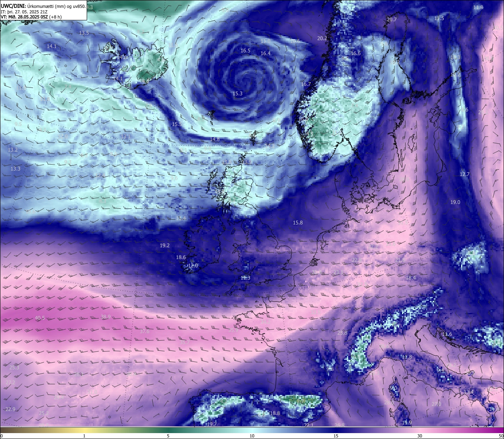Viewport: 504px width, 439px height.
Task: Click the 20.7 value over northern Sweden
Action: [x=392, y=20]
